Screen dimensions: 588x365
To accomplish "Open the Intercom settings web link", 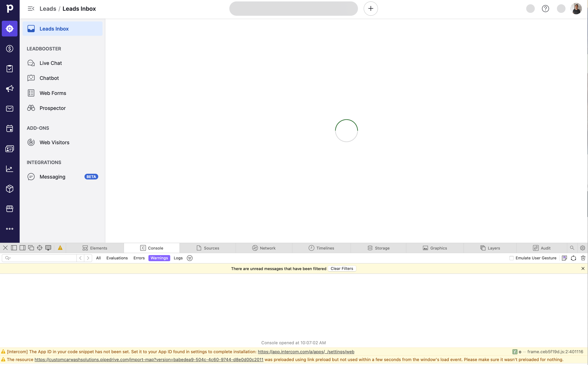I will 306,352.
